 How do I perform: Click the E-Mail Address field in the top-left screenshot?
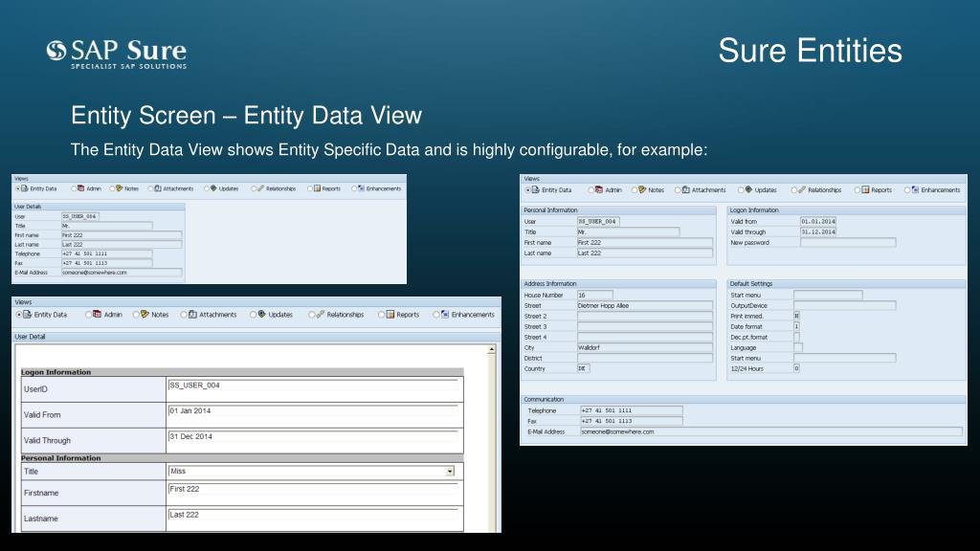coord(122,273)
